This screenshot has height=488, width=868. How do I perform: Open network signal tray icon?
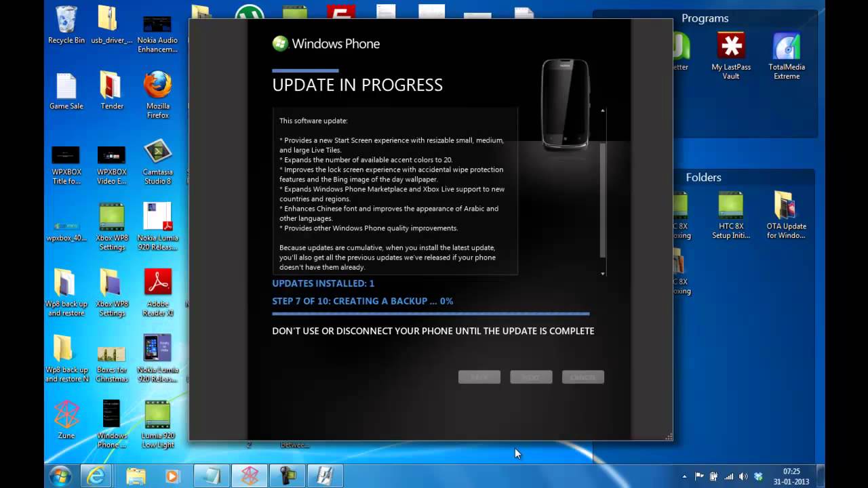[729, 476]
